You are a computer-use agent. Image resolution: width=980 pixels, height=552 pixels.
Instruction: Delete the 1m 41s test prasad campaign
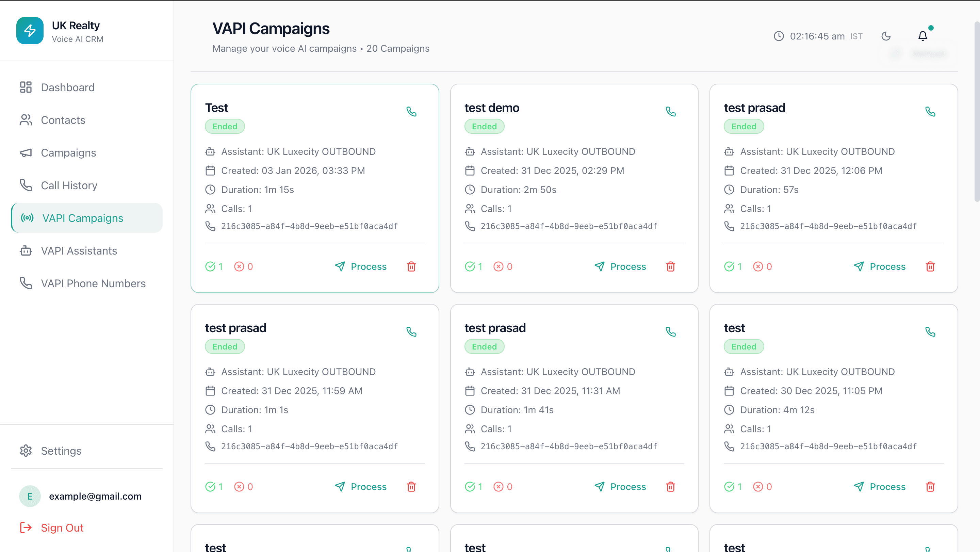(670, 487)
